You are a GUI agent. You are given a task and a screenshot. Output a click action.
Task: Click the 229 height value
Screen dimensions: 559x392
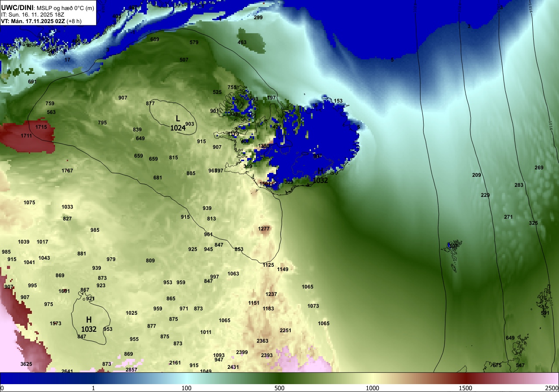(485, 195)
